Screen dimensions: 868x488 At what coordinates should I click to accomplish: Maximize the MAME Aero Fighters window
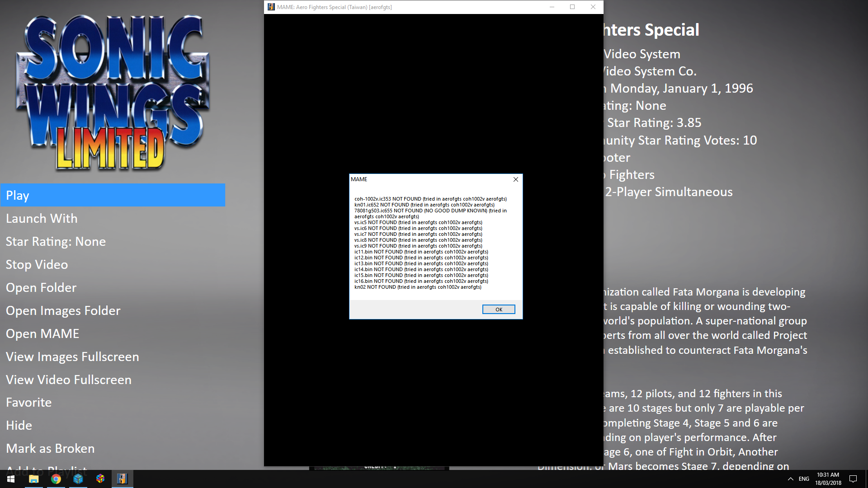point(572,7)
